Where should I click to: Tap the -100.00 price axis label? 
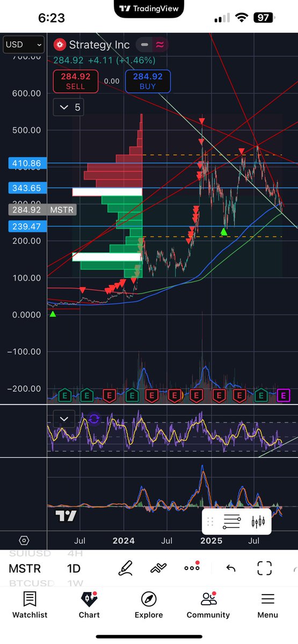click(25, 352)
